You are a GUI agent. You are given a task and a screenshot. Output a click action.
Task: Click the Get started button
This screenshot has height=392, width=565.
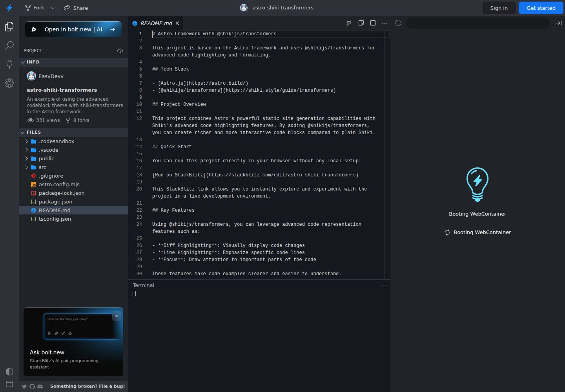(x=541, y=8)
